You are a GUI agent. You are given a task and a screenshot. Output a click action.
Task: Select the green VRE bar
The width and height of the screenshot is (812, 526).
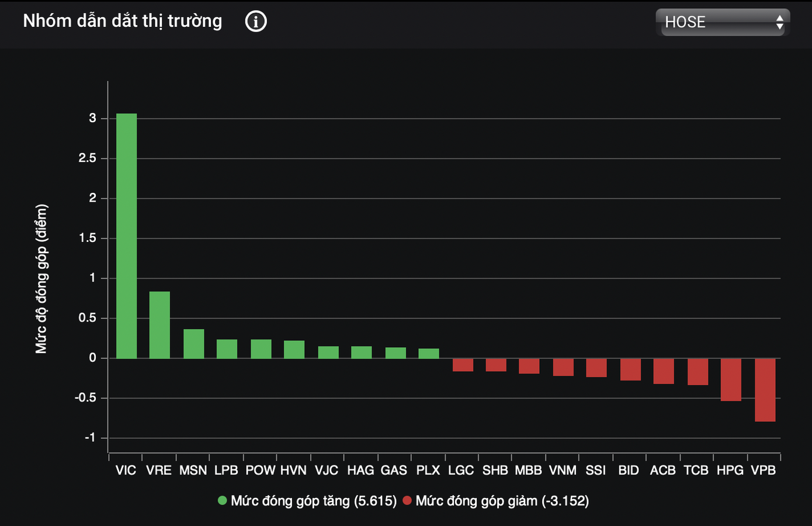tap(159, 325)
